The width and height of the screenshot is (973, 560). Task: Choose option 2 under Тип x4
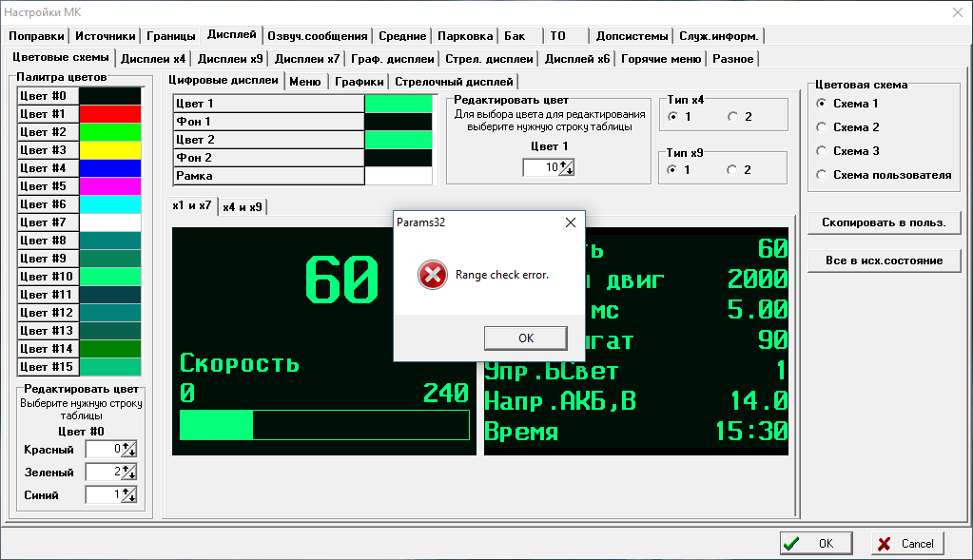point(733,117)
